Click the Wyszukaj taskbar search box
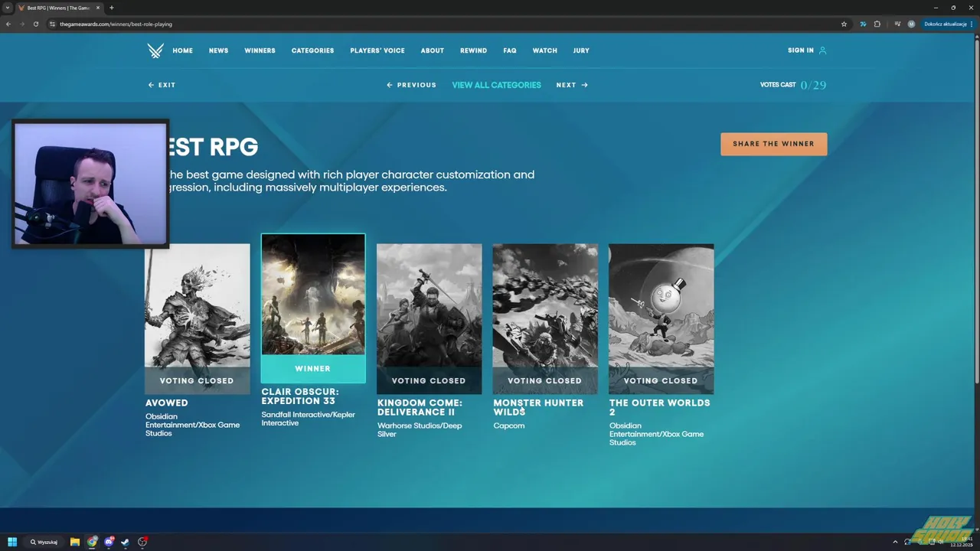 point(44,542)
